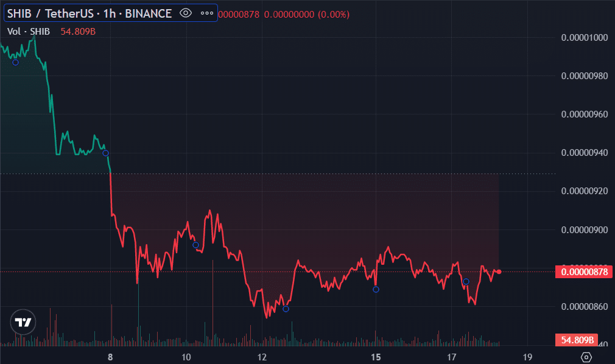Click date label 19 on the time axis
This screenshot has height=364, width=615.
527,357
